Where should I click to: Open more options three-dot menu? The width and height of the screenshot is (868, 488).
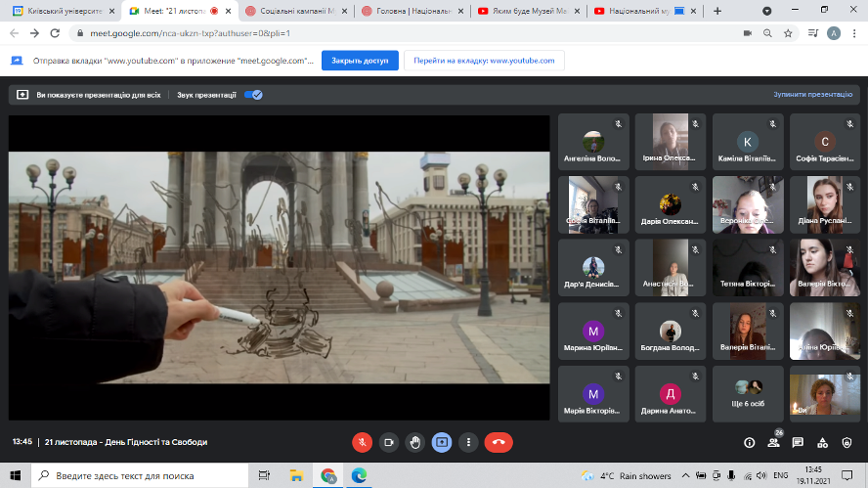point(468,442)
